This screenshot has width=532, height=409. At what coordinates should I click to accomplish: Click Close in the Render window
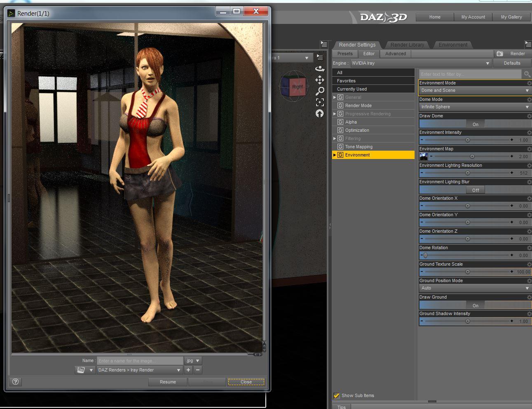tap(246, 382)
